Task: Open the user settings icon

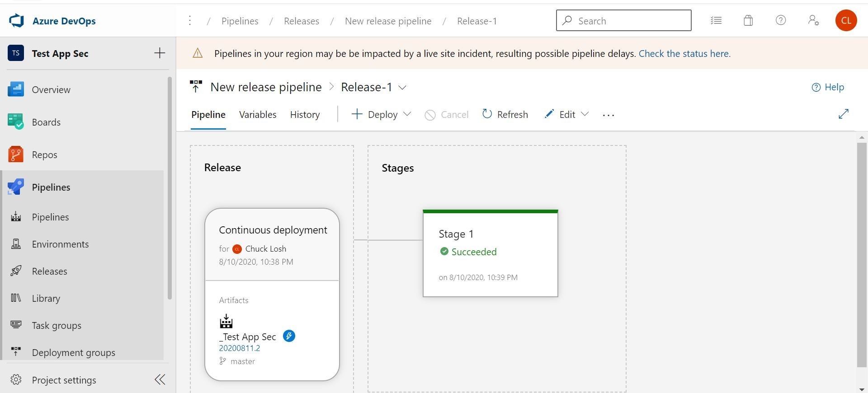Action: (813, 20)
